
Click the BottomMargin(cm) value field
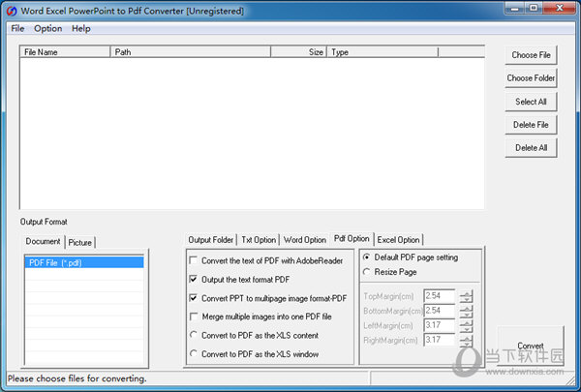(x=439, y=311)
